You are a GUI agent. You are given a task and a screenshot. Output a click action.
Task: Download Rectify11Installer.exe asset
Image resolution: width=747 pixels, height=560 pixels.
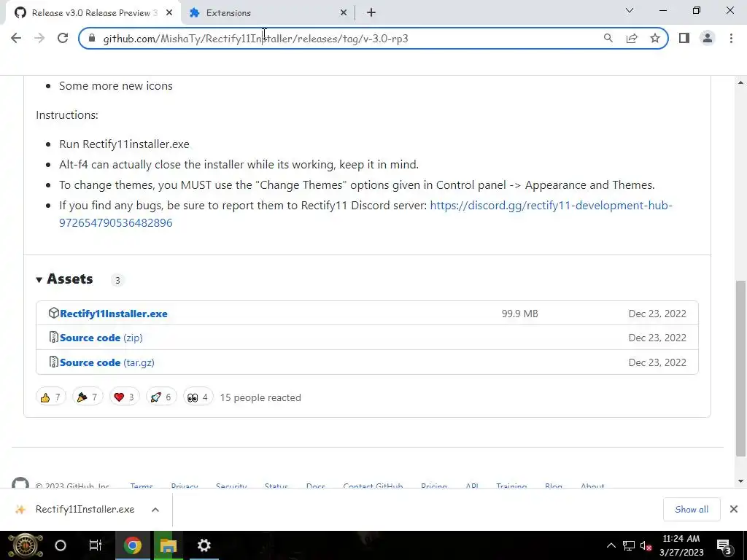point(113,314)
